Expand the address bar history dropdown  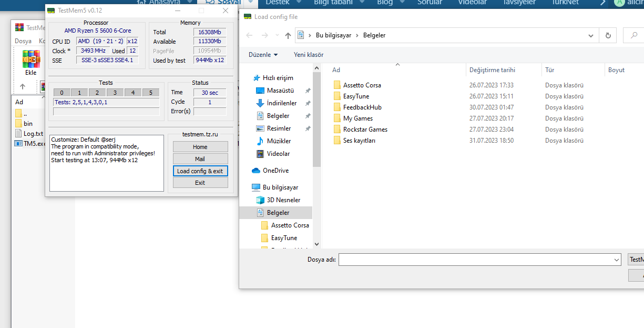point(592,35)
